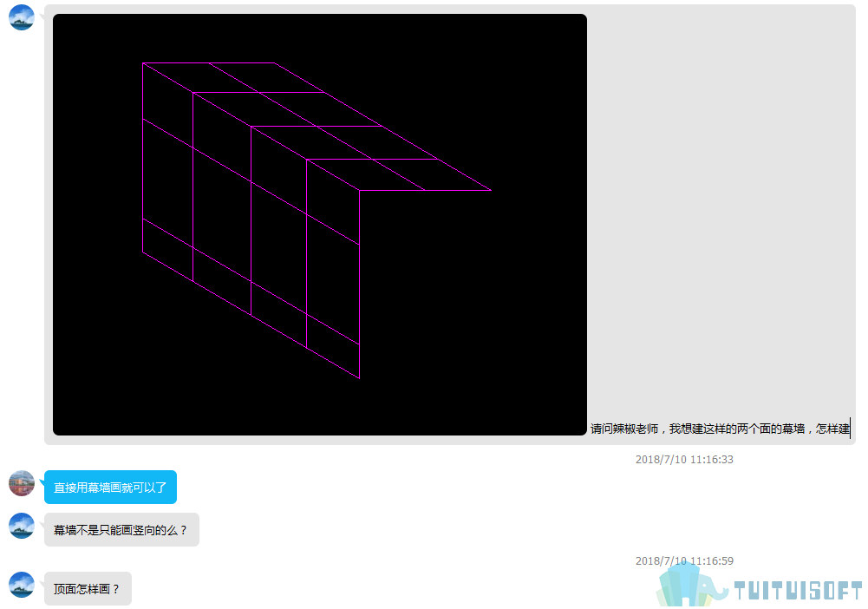The image size is (868, 609).
Task: Click the avatar beside 顶面怎样画？
Action: coord(22,585)
